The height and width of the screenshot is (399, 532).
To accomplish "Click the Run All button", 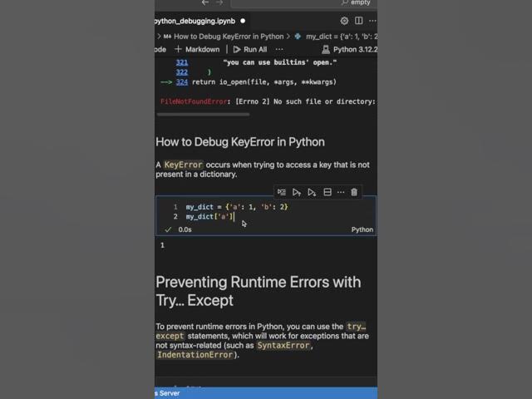I will click(x=250, y=50).
